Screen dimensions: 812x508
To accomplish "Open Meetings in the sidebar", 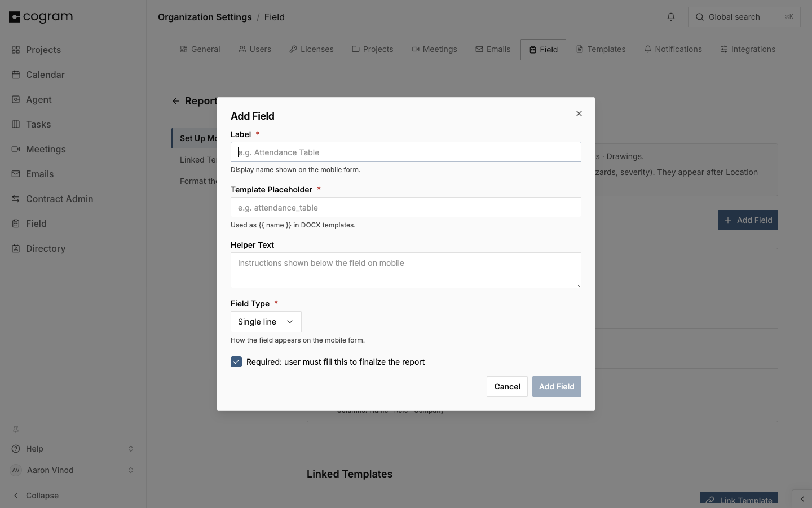I will (x=38, y=149).
